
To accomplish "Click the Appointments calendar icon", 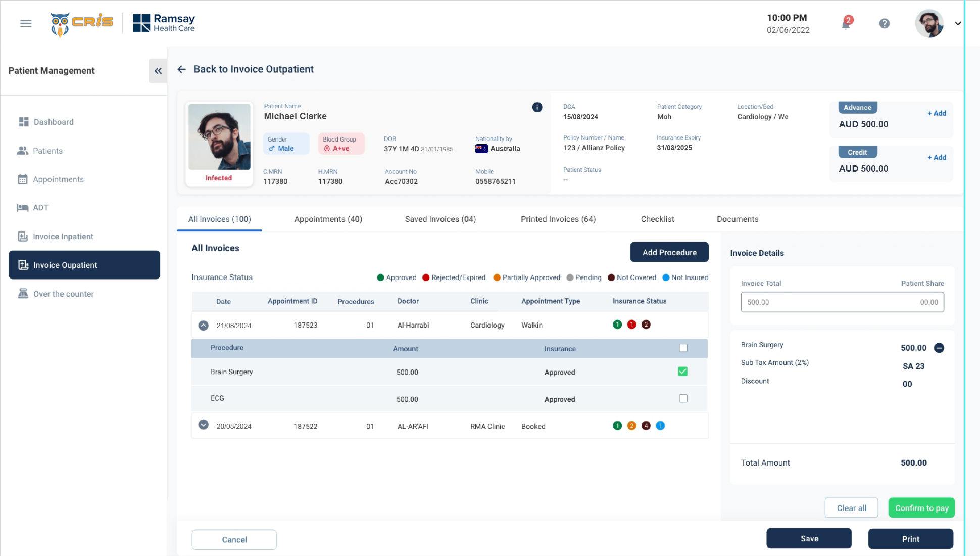I will 23,179.
